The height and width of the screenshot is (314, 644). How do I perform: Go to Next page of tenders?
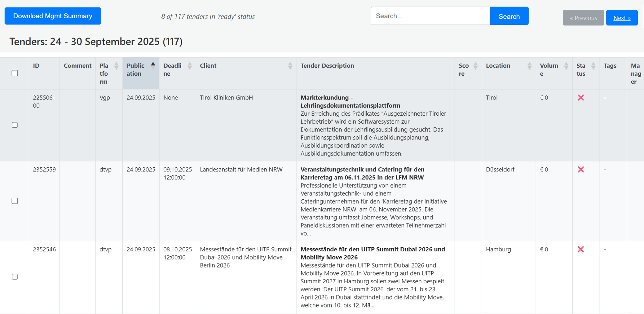click(621, 18)
